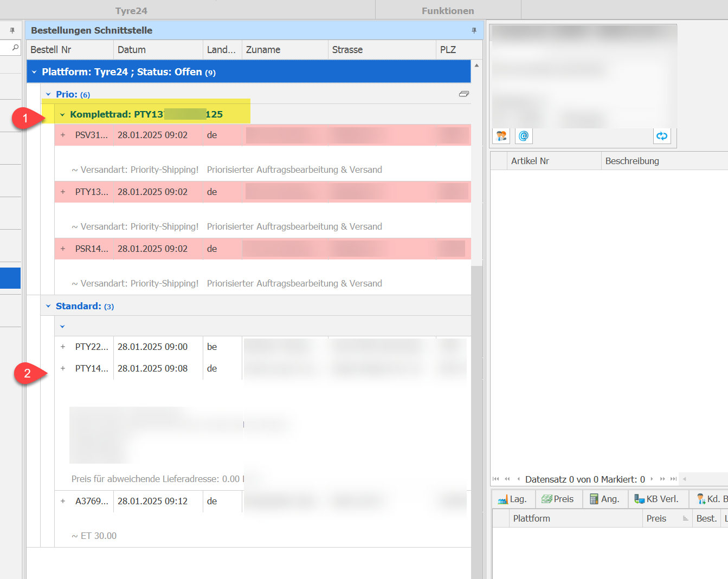Click the search input field in left sidebar

pyautogui.click(x=5, y=48)
